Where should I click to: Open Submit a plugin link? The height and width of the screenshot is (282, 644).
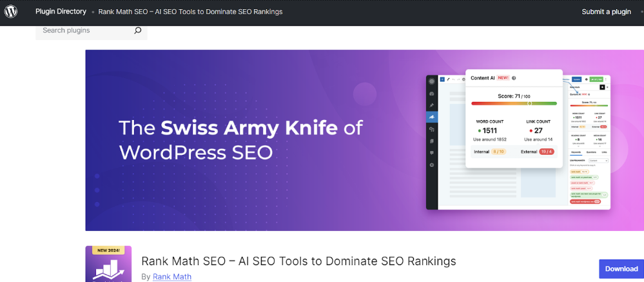tap(606, 12)
